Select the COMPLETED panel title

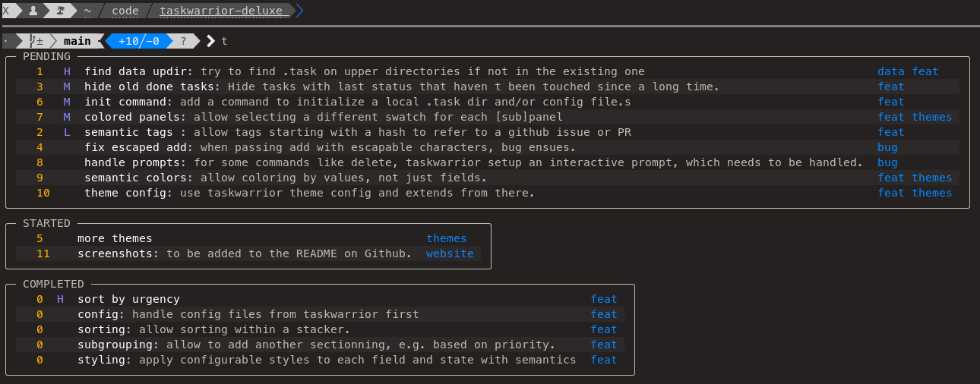point(53,284)
